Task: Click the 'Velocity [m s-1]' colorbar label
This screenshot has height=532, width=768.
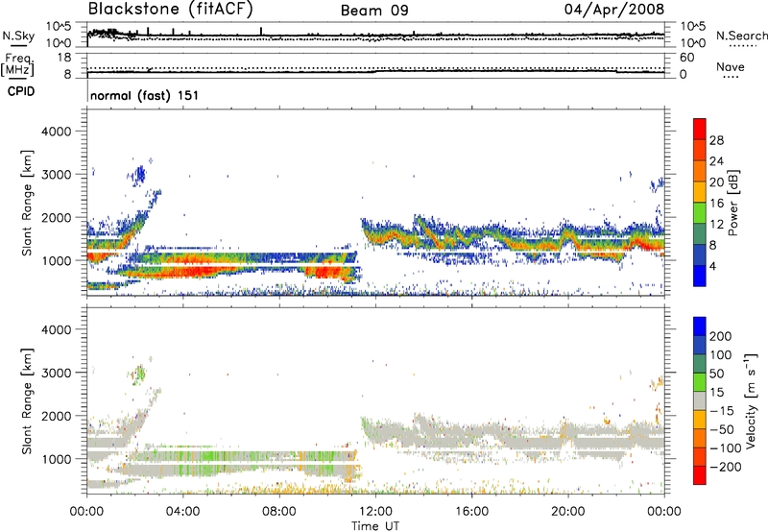Action: [x=751, y=400]
